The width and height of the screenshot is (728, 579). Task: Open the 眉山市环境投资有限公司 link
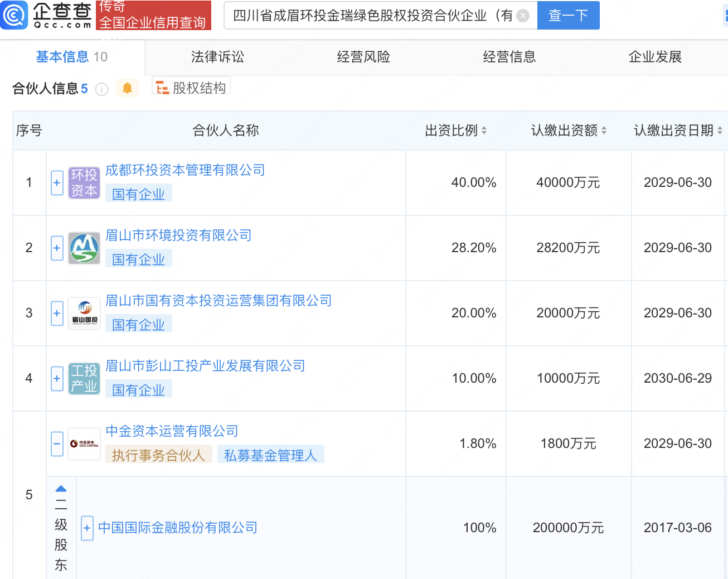[x=178, y=235]
